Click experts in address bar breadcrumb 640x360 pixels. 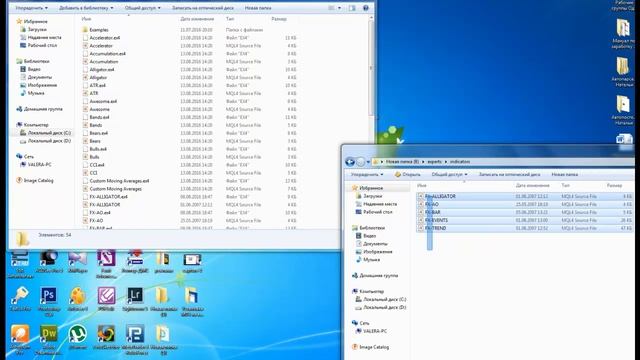click(434, 162)
